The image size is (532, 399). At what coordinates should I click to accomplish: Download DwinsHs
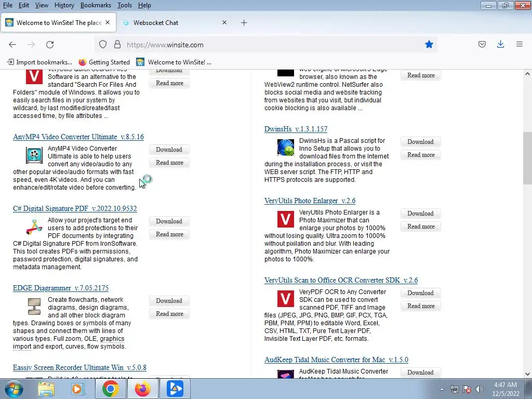(420, 142)
